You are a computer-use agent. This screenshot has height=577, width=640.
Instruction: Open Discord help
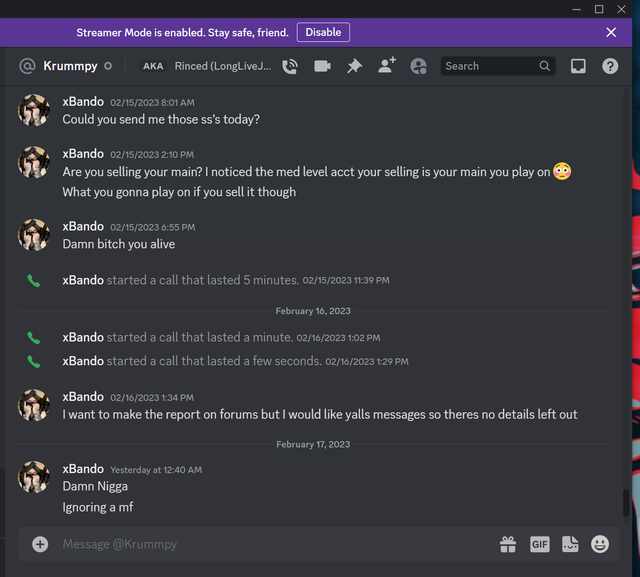coord(610,66)
